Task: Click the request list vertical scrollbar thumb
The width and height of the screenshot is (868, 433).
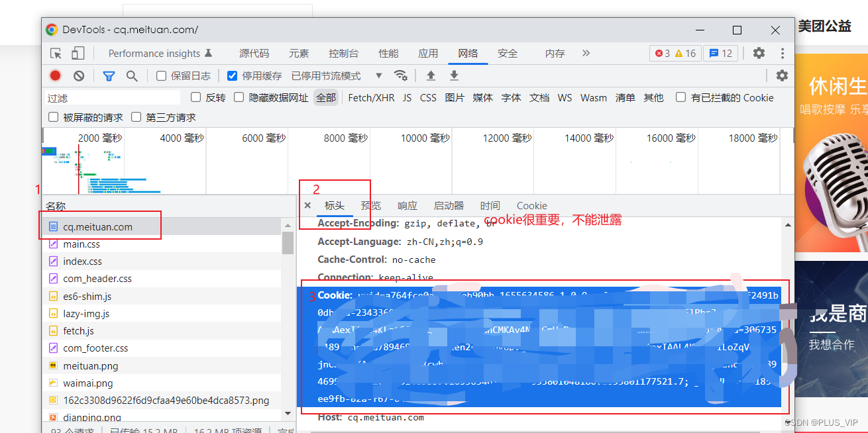Action: (288, 242)
